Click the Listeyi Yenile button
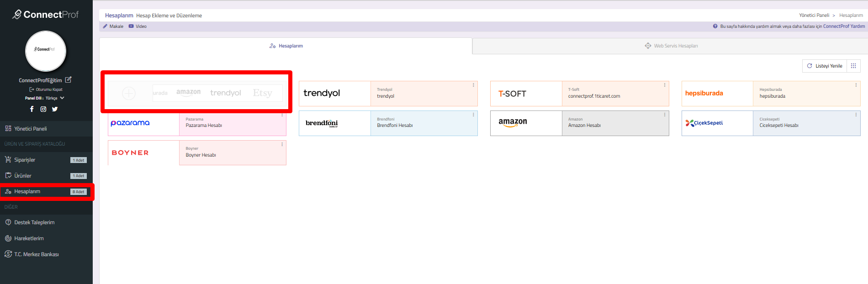Image resolution: width=868 pixels, height=284 pixels. pyautogui.click(x=825, y=66)
